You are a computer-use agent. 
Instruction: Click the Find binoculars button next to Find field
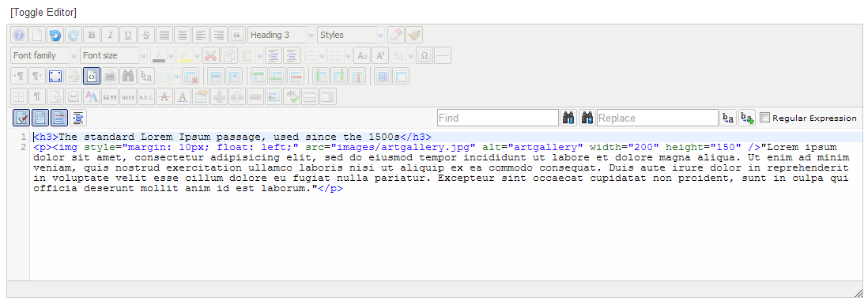click(568, 118)
